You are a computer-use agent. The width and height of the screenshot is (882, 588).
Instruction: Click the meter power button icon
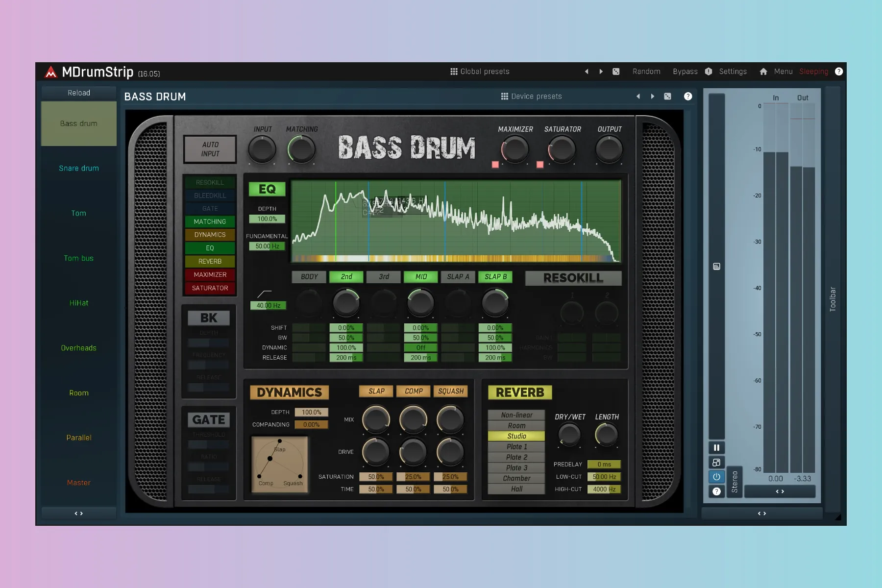(x=716, y=477)
